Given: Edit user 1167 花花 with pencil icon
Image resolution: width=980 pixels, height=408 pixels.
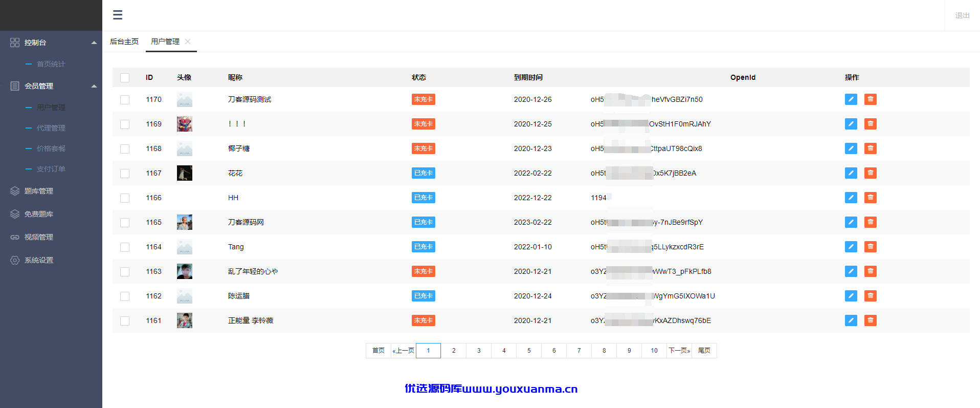Looking at the screenshot, I should [851, 173].
